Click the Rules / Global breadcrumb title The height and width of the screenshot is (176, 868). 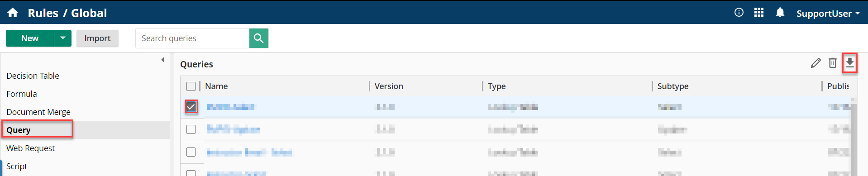click(67, 13)
